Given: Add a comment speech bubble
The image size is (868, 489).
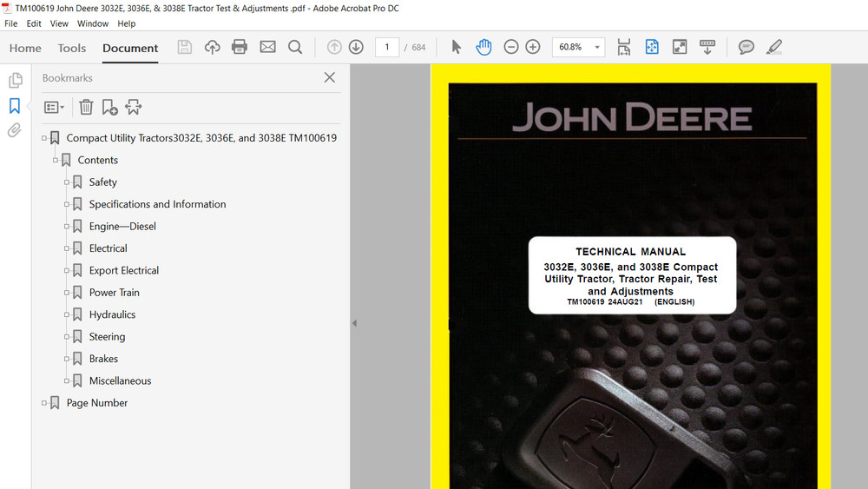Looking at the screenshot, I should (746, 47).
